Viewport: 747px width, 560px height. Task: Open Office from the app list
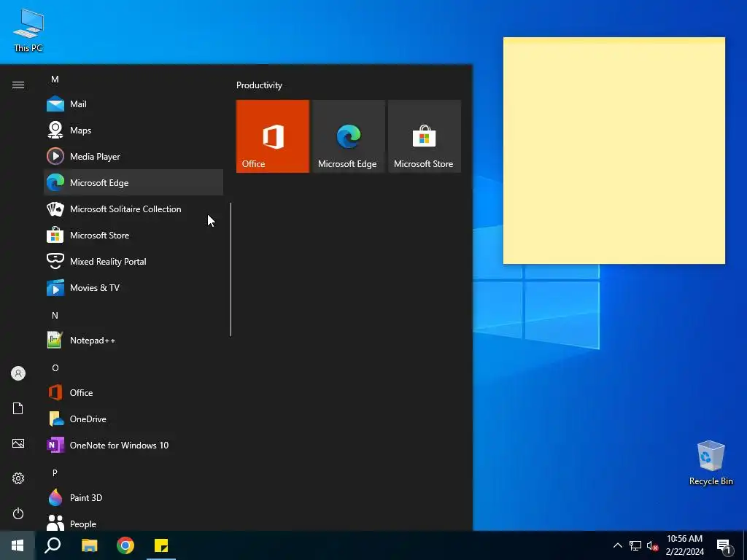click(x=133, y=392)
